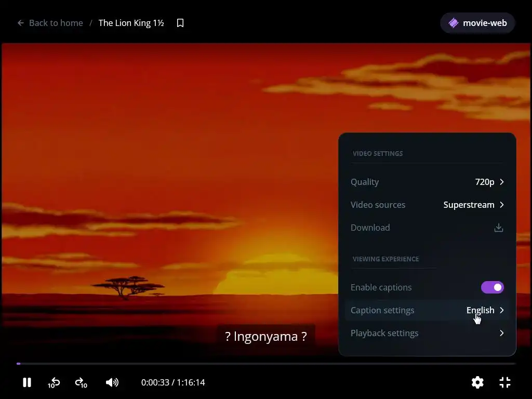This screenshot has width=532, height=399.
Task: Open the Caption settings menu row
Action: (x=427, y=310)
